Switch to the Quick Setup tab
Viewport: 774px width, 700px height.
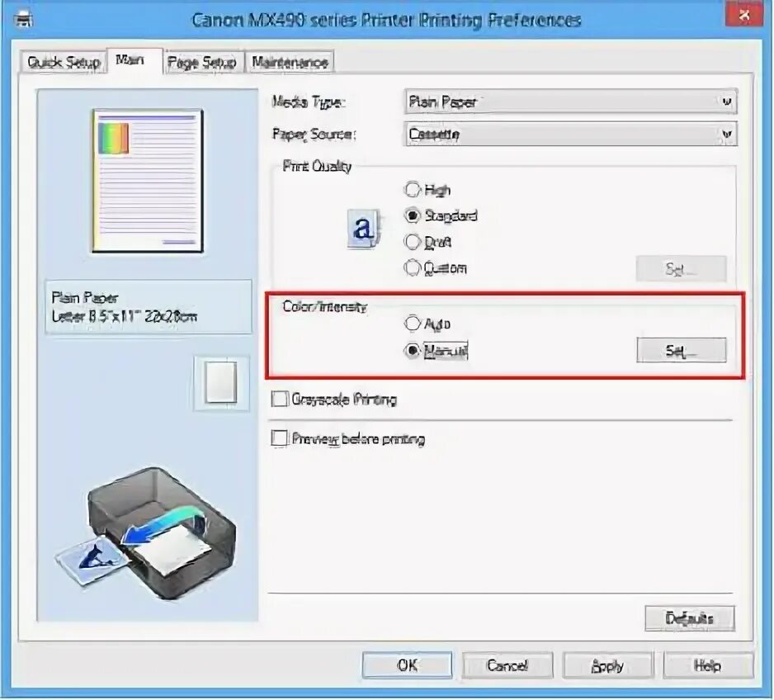[64, 62]
